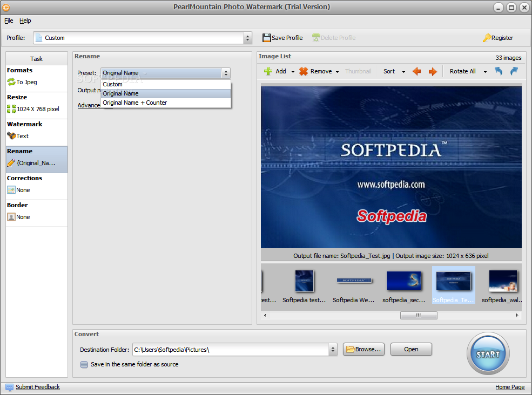This screenshot has height=395, width=532.
Task: Open the Border task section
Action: tap(37, 214)
